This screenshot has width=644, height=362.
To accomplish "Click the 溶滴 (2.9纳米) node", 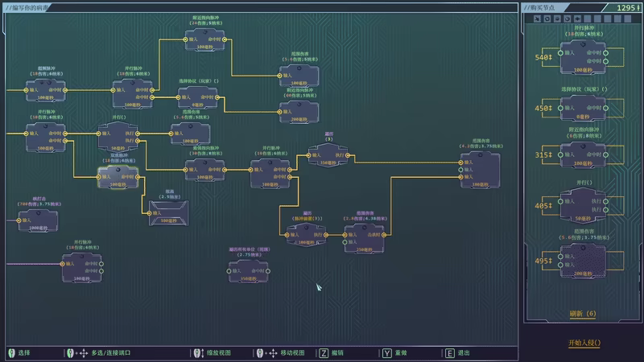I will 169,213.
